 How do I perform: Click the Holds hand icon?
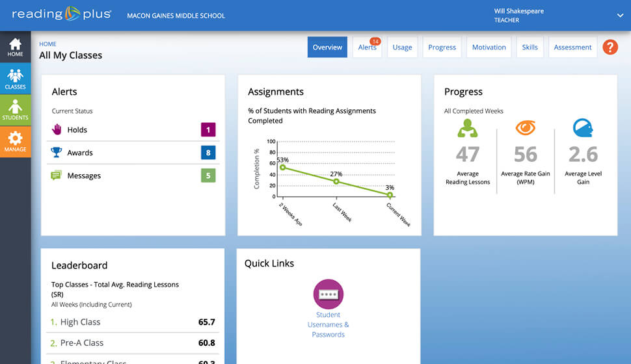(57, 129)
